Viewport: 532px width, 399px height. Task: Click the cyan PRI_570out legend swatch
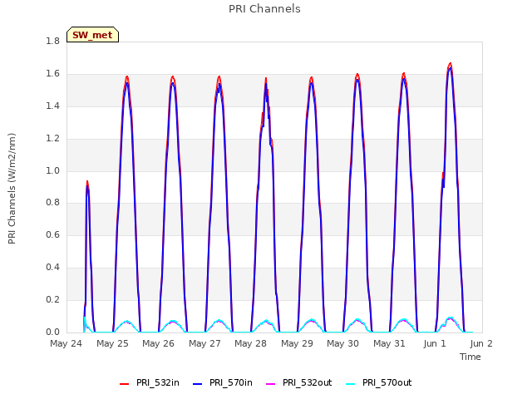[351, 383]
